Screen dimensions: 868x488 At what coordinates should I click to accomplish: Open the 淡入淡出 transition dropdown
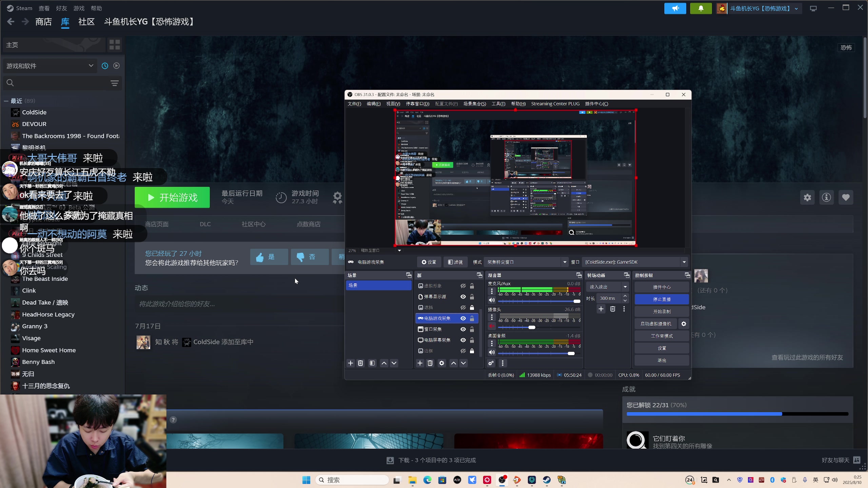pyautogui.click(x=608, y=287)
